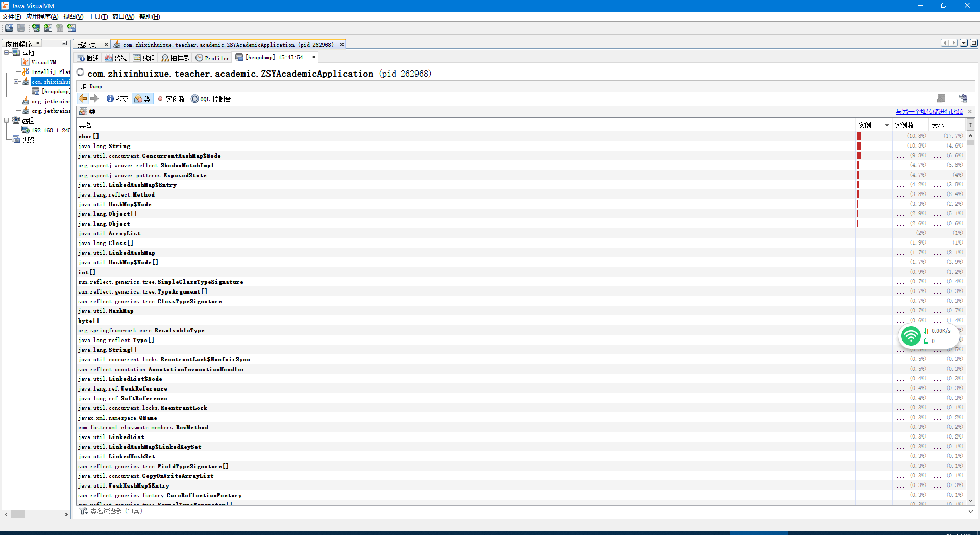The image size is (980, 535).
Task: Click the greyed Add Core Dump toolbar icon
Action: [60, 28]
